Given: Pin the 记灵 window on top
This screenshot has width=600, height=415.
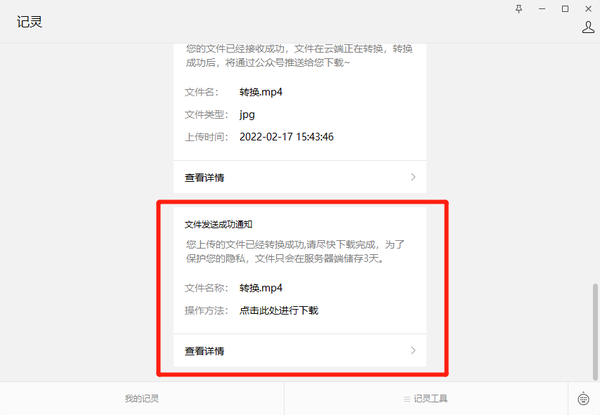Looking at the screenshot, I should point(519,9).
